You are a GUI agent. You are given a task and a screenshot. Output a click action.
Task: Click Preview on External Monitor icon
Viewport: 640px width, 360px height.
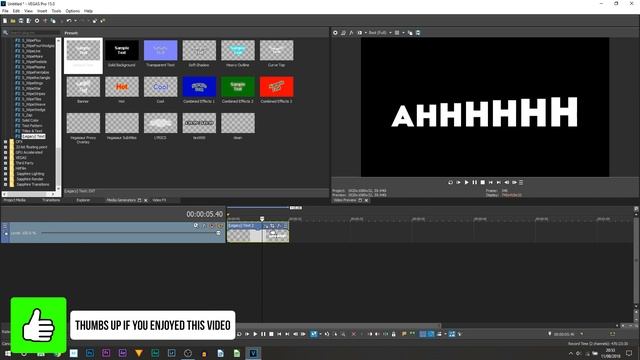pos(343,33)
